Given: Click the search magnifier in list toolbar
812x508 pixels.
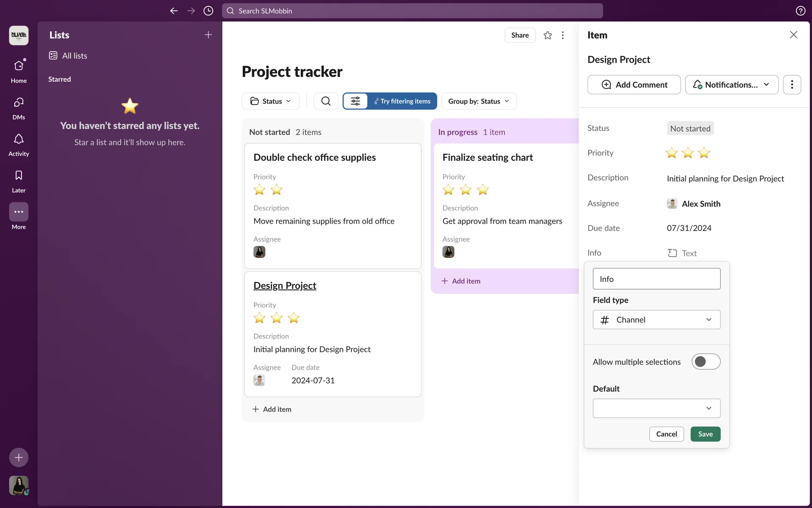Looking at the screenshot, I should pos(326,101).
